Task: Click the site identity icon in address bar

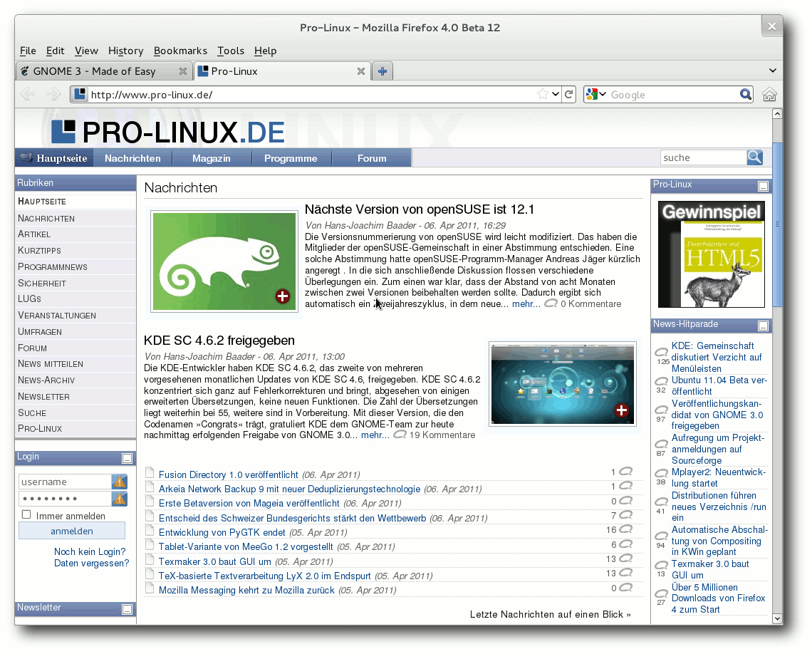Action: pyautogui.click(x=80, y=94)
